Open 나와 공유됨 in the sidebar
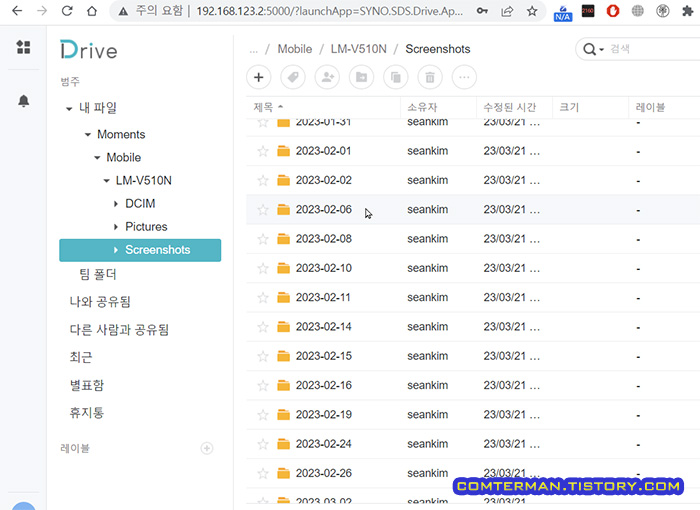The width and height of the screenshot is (700, 510). tap(100, 301)
